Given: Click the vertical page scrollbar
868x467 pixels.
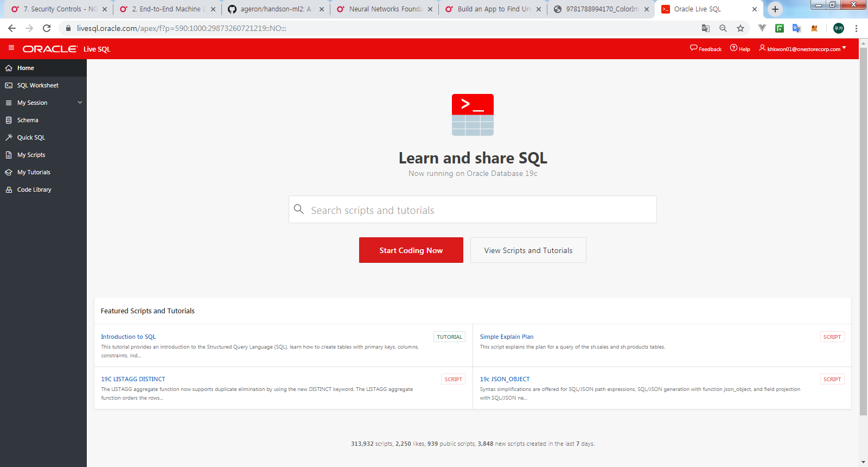Looking at the screenshot, I should (x=863, y=231).
